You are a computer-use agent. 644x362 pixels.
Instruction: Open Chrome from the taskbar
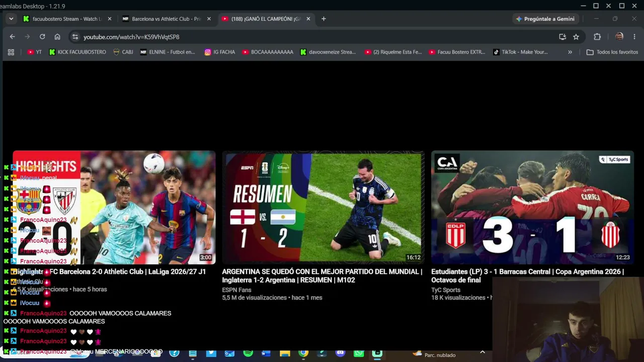coord(303,353)
